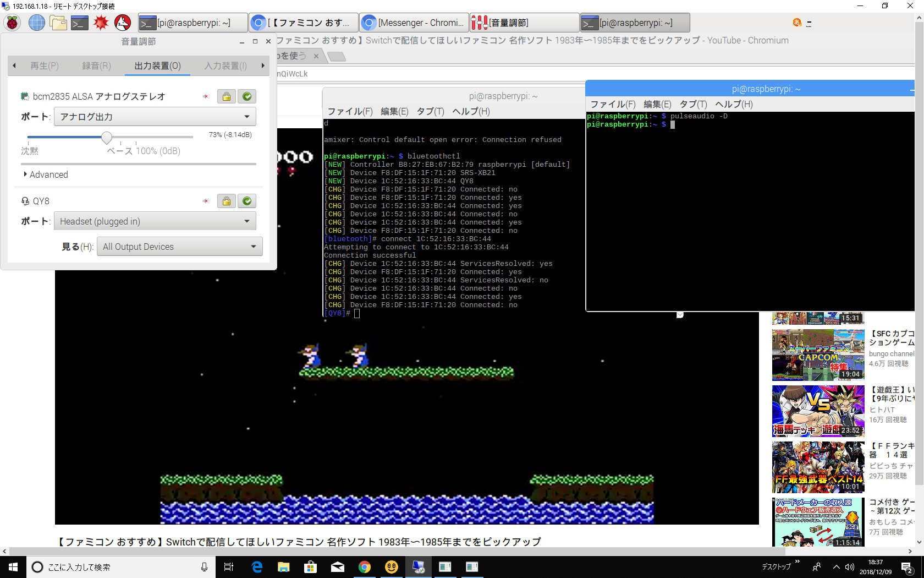Open ファイル(F) menu in bluetoothctl terminal
This screenshot has height=578, width=924.
pos(350,111)
